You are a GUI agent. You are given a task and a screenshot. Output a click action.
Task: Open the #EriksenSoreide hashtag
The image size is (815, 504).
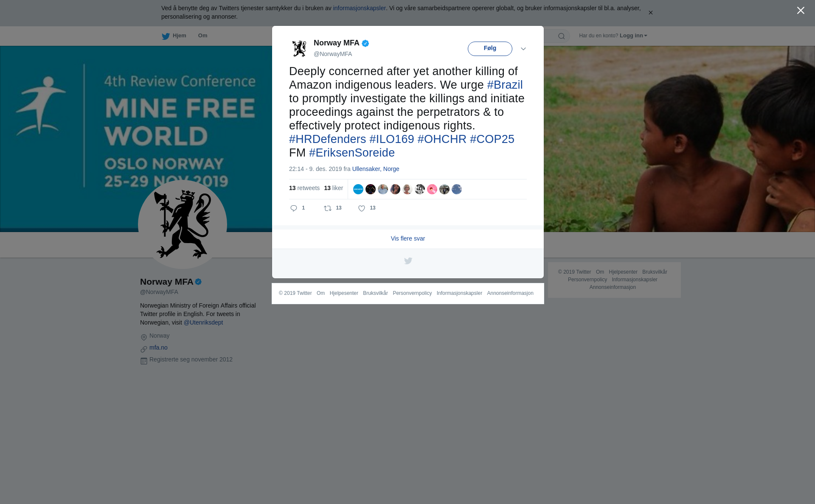[x=352, y=153]
